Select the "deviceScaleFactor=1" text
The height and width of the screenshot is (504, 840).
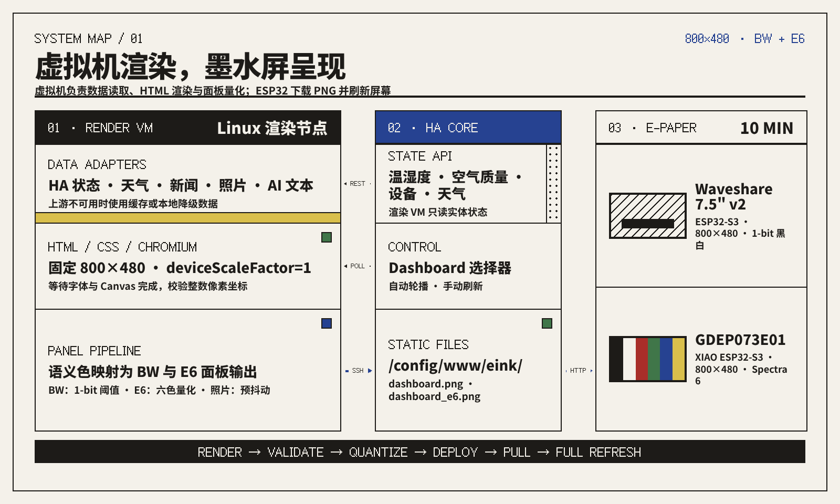pos(239,268)
